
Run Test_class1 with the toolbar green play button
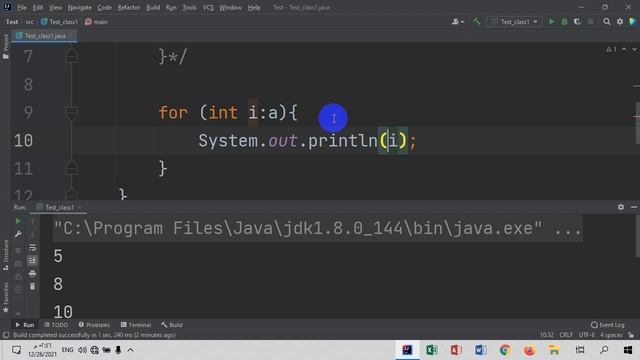551,22
